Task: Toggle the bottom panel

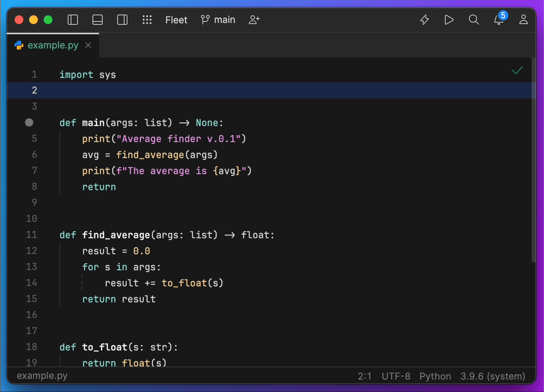Action: [98, 20]
